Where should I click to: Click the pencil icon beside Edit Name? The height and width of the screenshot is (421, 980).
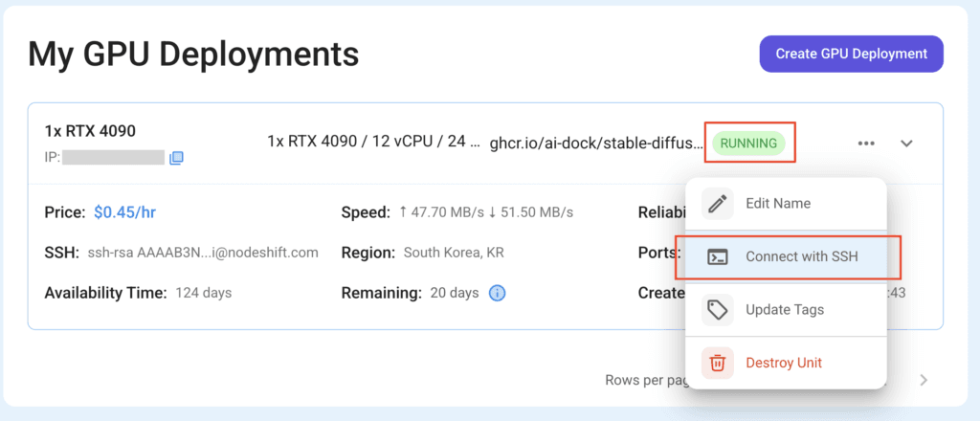click(718, 204)
